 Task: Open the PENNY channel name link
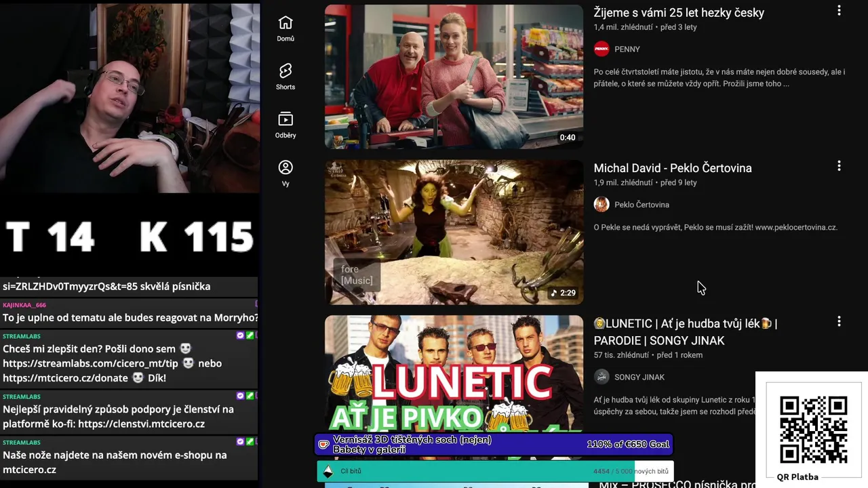tap(627, 49)
